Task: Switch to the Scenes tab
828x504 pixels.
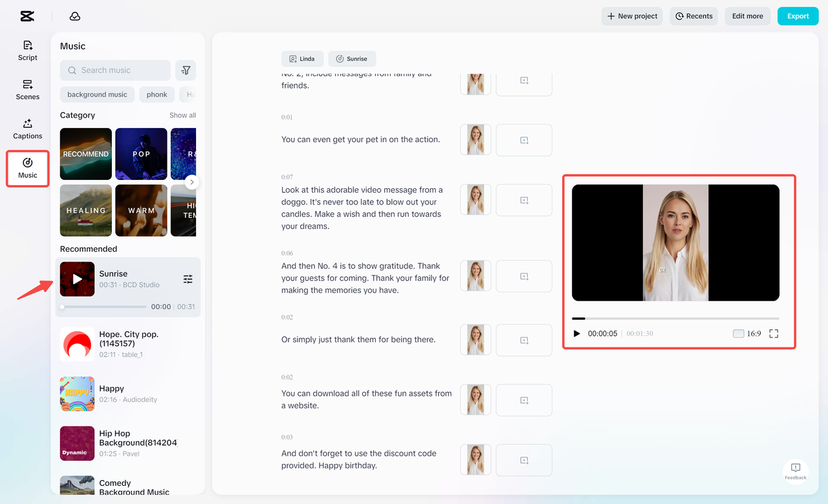Action: (x=28, y=89)
